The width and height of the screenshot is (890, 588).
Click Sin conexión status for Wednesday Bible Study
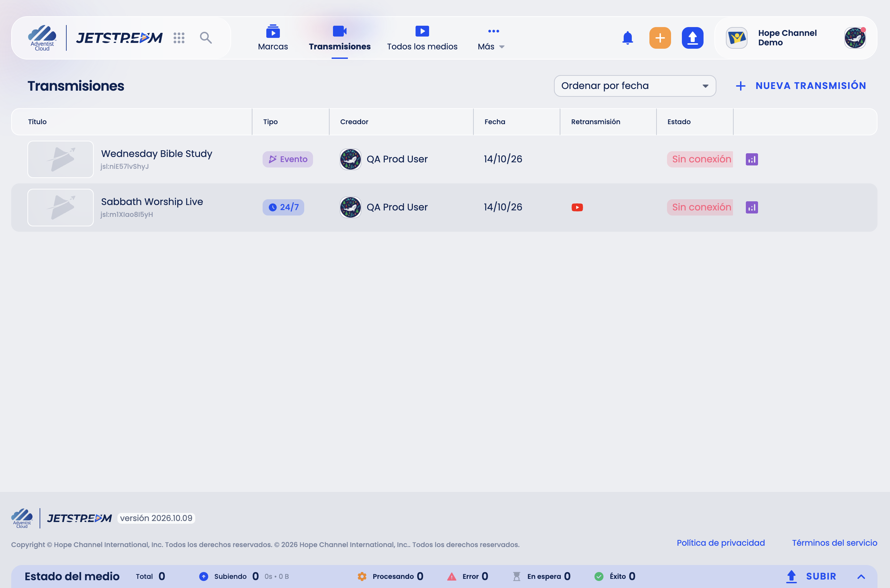[x=699, y=159]
